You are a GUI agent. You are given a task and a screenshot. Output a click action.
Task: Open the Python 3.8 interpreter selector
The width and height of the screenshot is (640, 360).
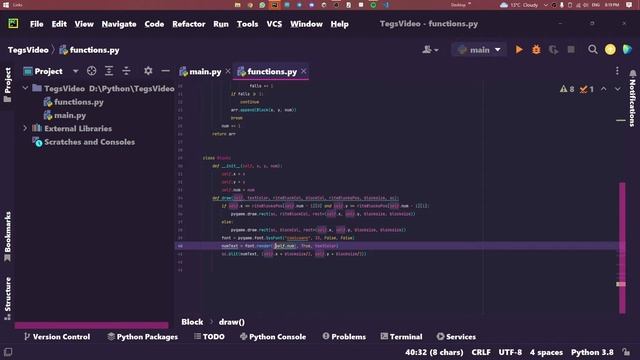coord(592,352)
